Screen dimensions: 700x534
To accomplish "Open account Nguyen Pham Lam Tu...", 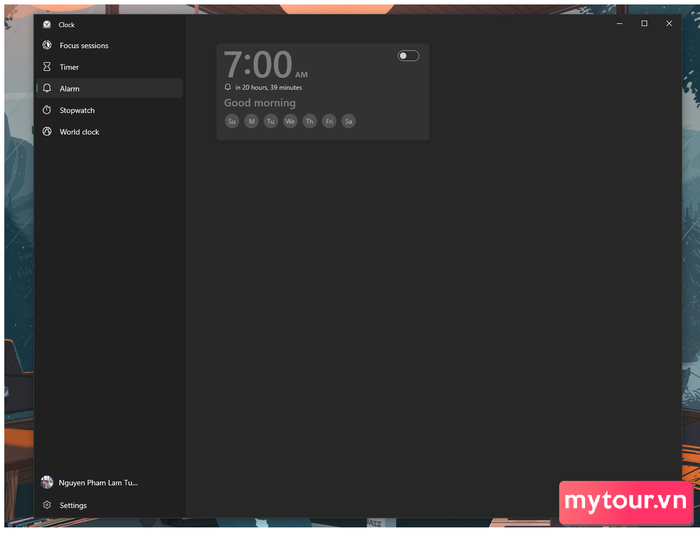I will tap(109, 483).
